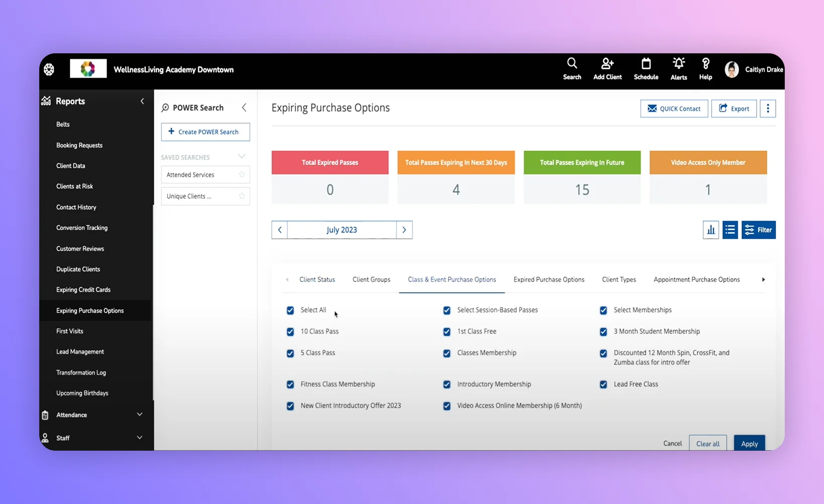Switch to the Client Groups tab
824x504 pixels.
click(x=371, y=280)
